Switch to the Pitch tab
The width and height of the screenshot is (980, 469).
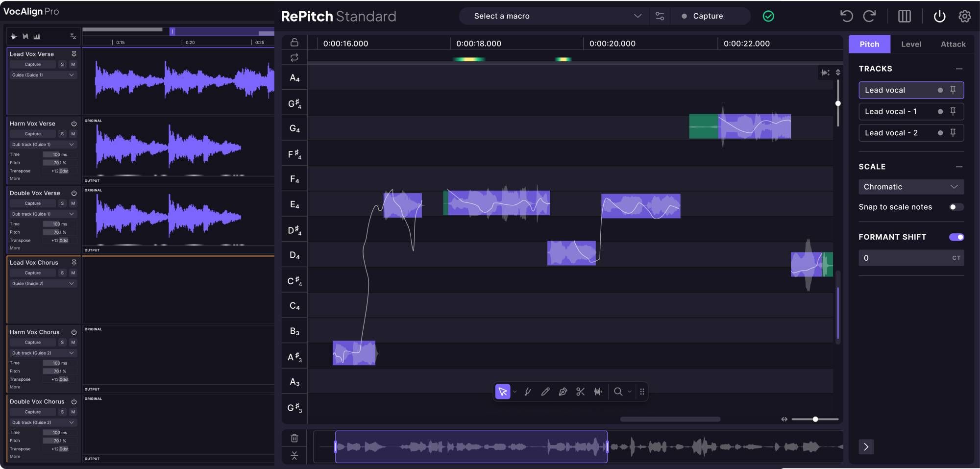(869, 44)
